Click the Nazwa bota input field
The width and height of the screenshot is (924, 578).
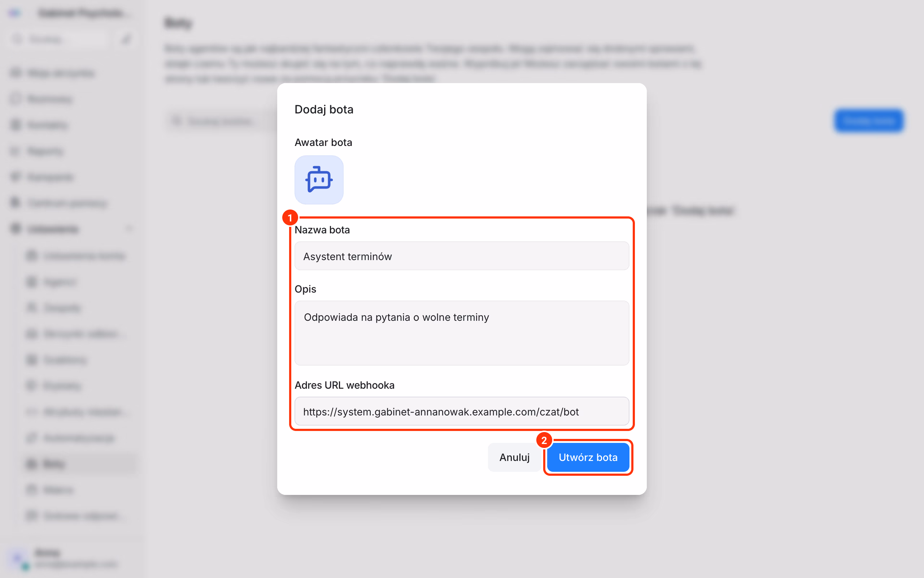(462, 256)
